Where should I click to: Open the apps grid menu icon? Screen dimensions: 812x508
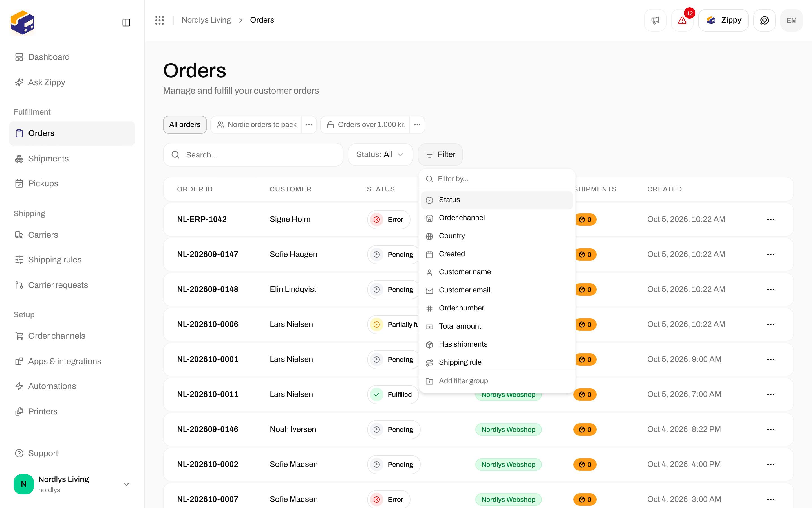click(x=159, y=20)
